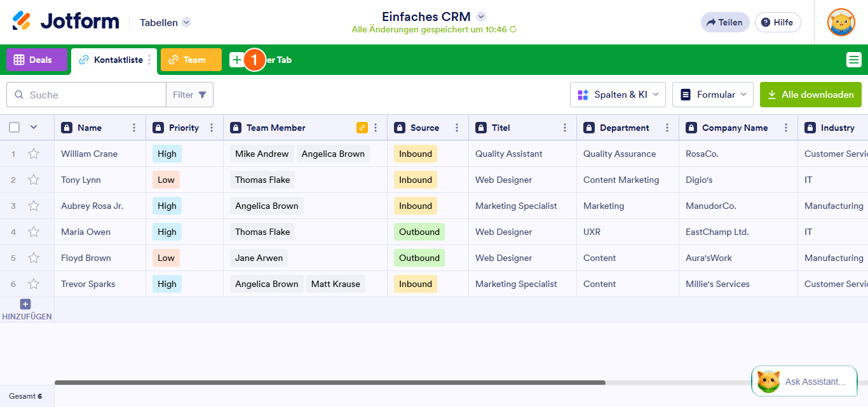Screen dimensions: 868x407
Task: Click the 'Floyd Brown' name cell
Action: pyautogui.click(x=100, y=258)
